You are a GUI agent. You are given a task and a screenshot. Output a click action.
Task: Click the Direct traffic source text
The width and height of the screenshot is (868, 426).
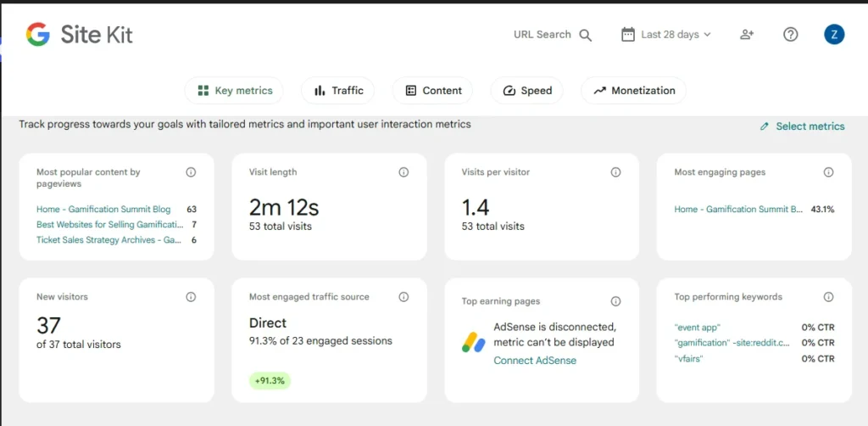[x=268, y=323]
